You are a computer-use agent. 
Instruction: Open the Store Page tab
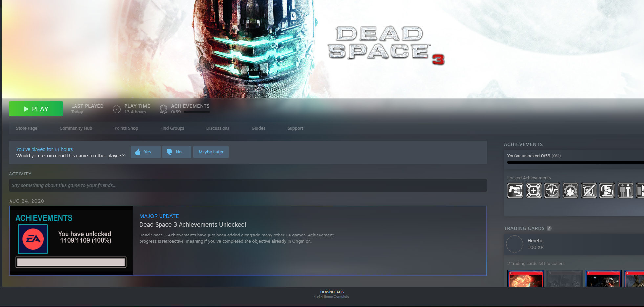27,128
